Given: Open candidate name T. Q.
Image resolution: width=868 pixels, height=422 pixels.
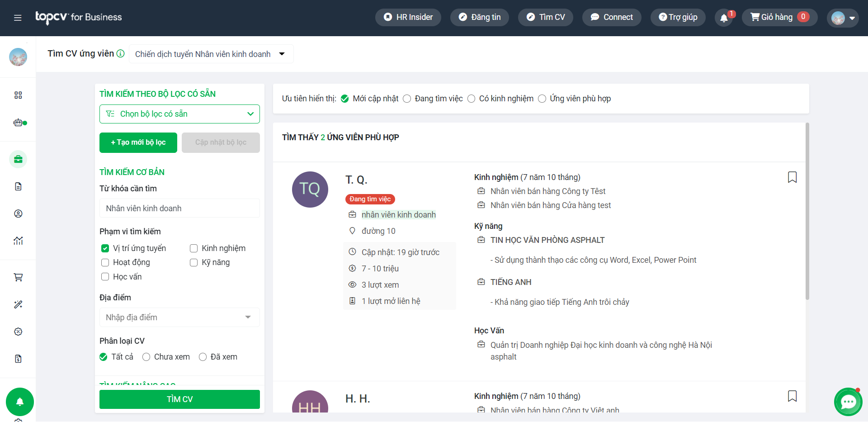Looking at the screenshot, I should point(356,180).
